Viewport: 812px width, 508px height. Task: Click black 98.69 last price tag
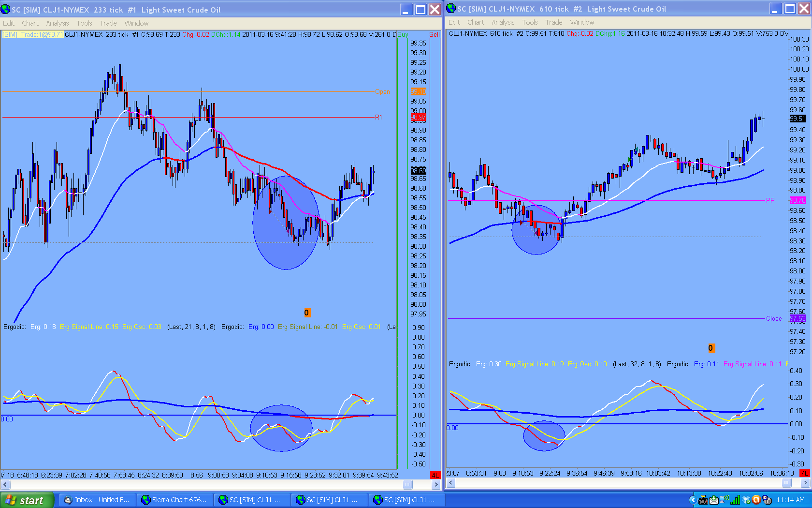pyautogui.click(x=418, y=171)
